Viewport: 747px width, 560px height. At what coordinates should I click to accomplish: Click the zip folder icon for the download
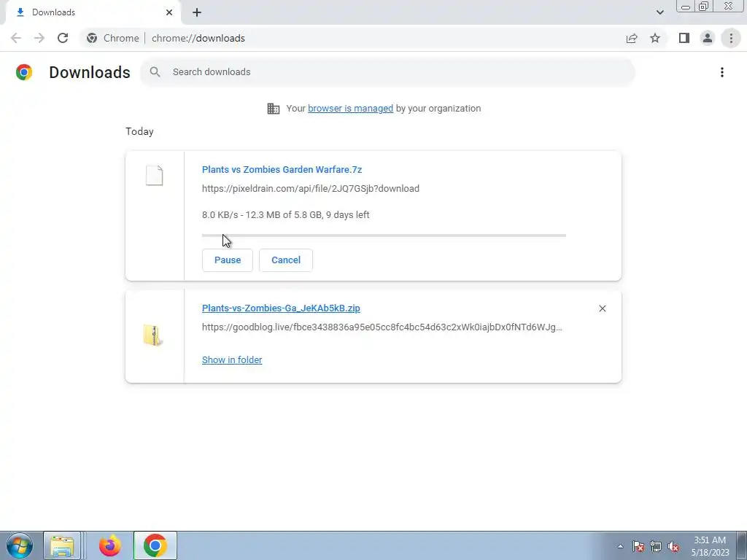pyautogui.click(x=153, y=335)
